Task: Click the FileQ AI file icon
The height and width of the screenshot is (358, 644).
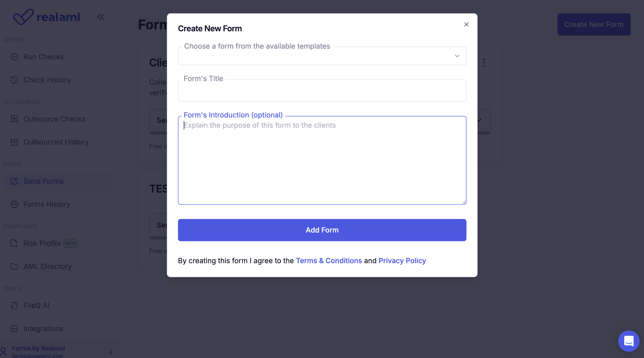Action: (14, 305)
